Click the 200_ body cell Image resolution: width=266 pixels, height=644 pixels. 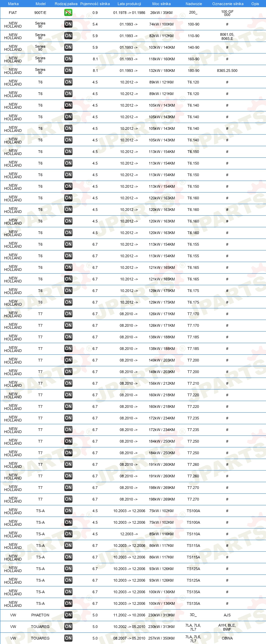pyautogui.click(x=193, y=12)
